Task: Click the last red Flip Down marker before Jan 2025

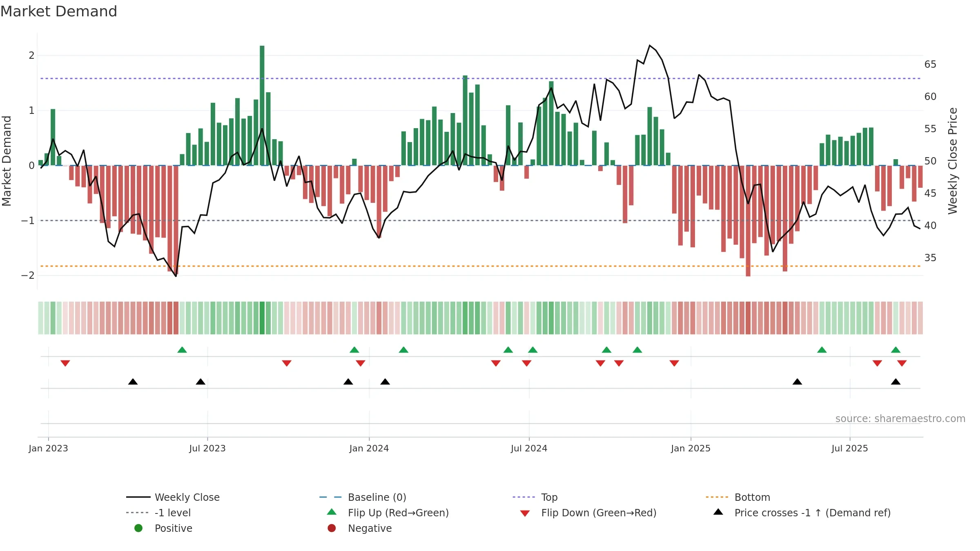Action: coord(674,363)
